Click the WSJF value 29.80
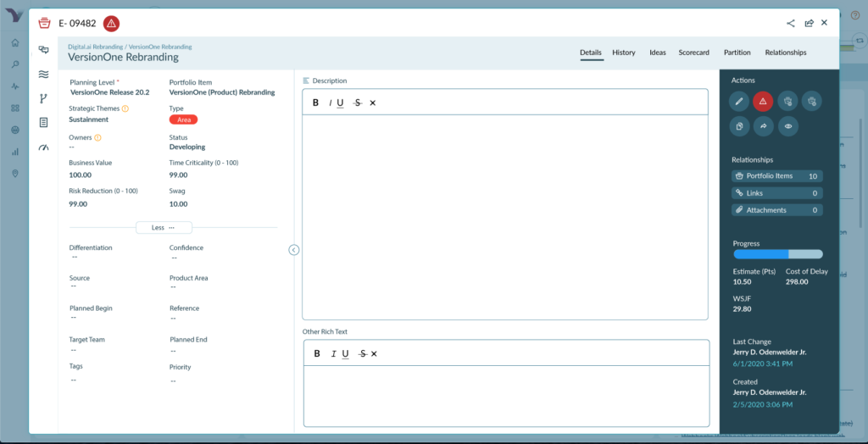This screenshot has width=868, height=444. pos(743,309)
